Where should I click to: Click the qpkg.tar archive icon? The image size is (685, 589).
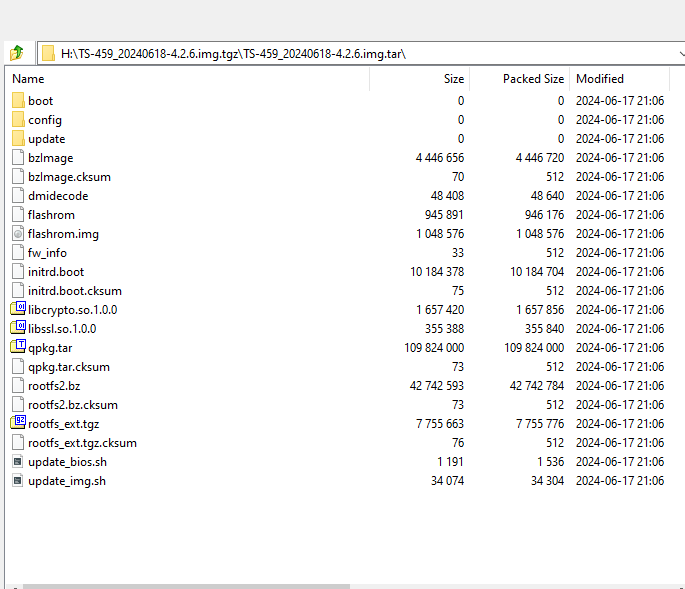18,347
